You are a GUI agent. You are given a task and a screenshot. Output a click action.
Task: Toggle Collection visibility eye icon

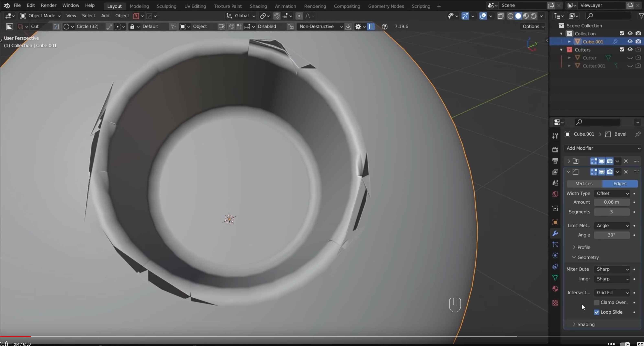pos(630,33)
